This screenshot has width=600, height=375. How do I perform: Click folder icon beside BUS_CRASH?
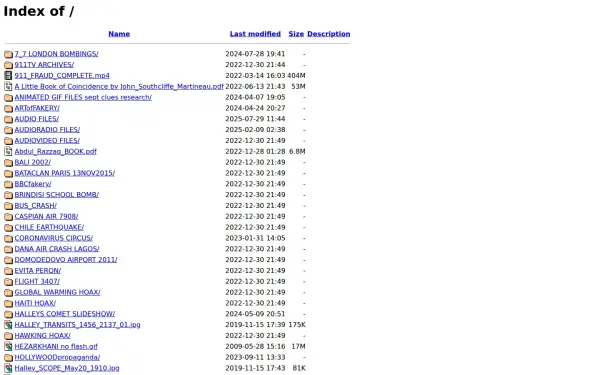[x=8, y=206]
